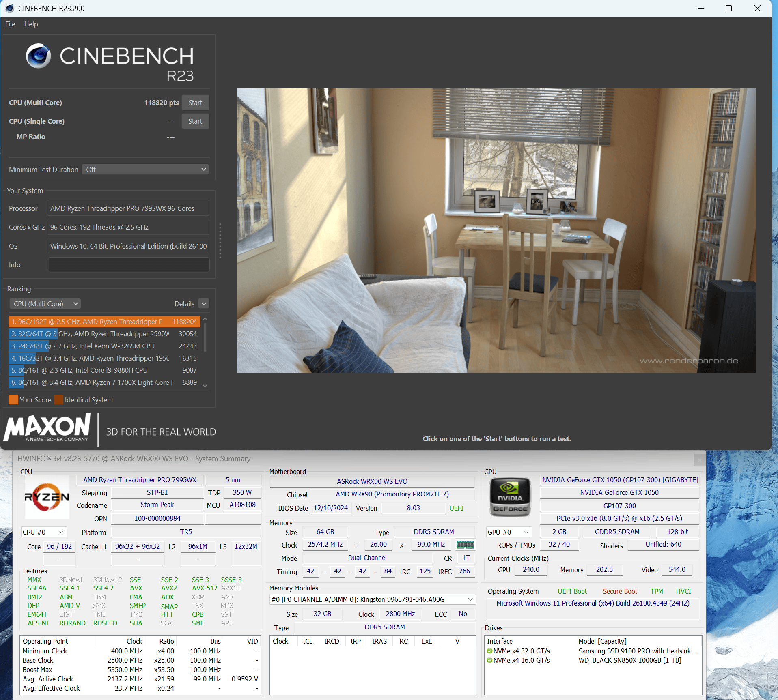Expand the ranking Details arrow
The height and width of the screenshot is (700, 778).
(204, 304)
